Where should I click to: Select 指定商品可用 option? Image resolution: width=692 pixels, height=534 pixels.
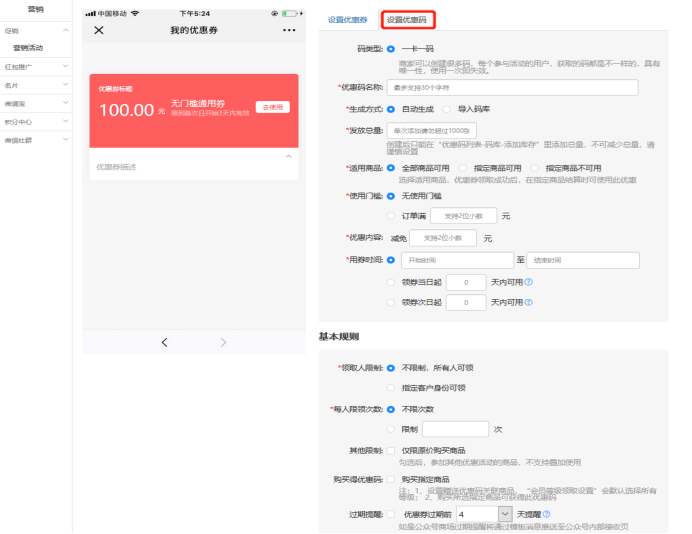pyautogui.click(x=463, y=168)
